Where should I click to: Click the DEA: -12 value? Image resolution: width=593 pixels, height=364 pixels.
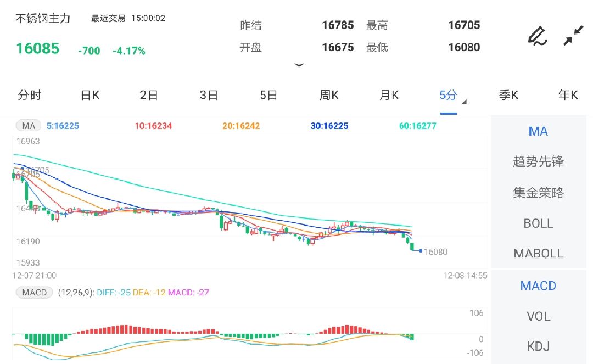coord(149,293)
